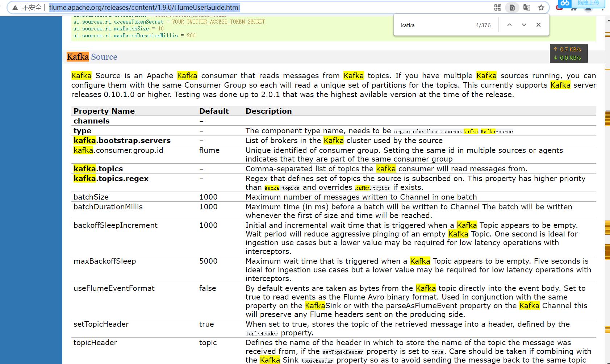
Task: Jump to next kafka search match
Action: click(x=524, y=25)
